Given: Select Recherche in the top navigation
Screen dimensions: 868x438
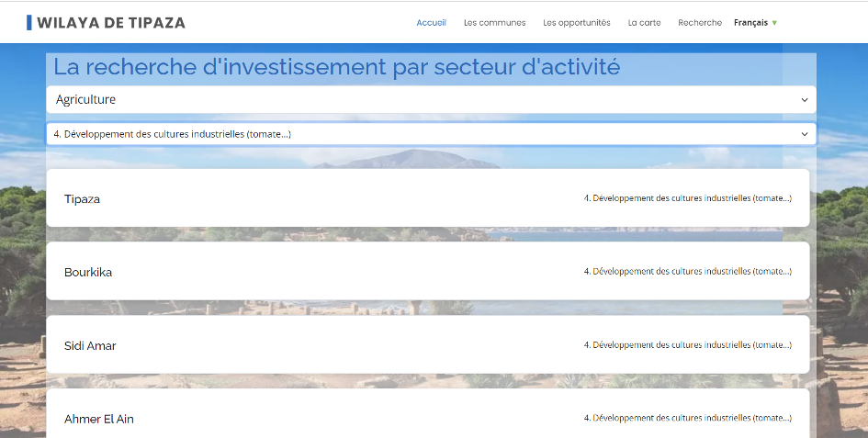Looking at the screenshot, I should pos(699,23).
